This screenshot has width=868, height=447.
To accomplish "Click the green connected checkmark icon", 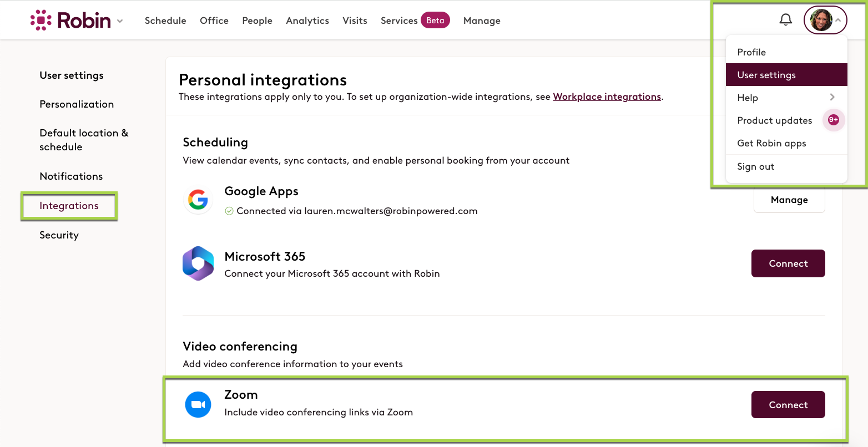I will tap(229, 211).
